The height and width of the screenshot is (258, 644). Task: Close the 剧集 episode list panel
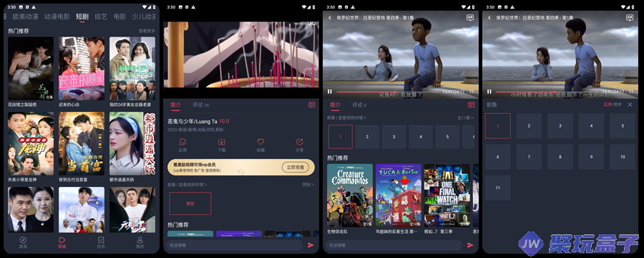pos(630,105)
